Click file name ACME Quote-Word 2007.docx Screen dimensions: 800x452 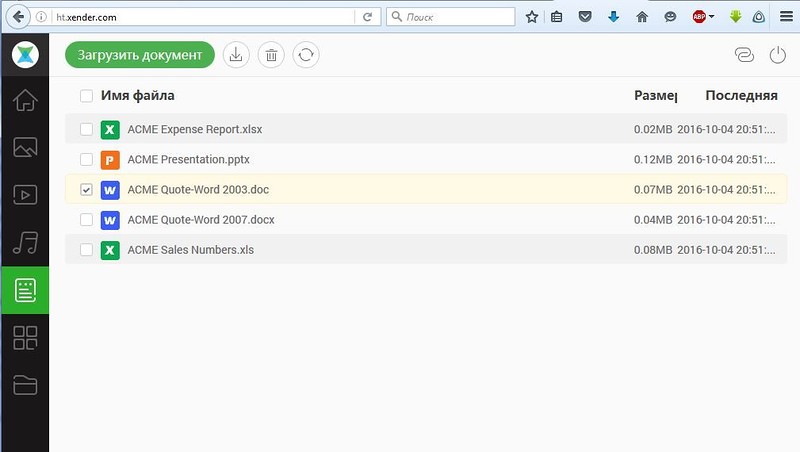point(201,220)
